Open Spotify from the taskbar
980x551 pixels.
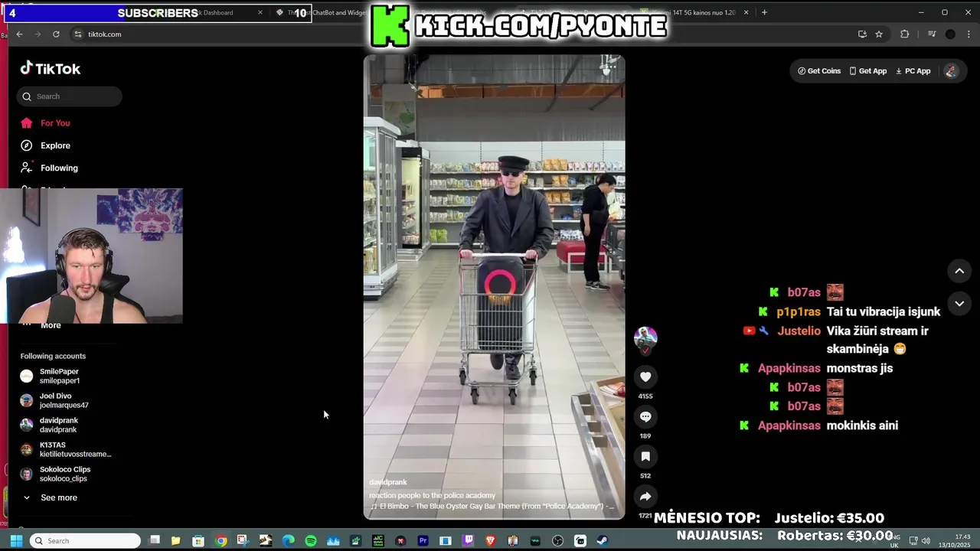coord(311,541)
